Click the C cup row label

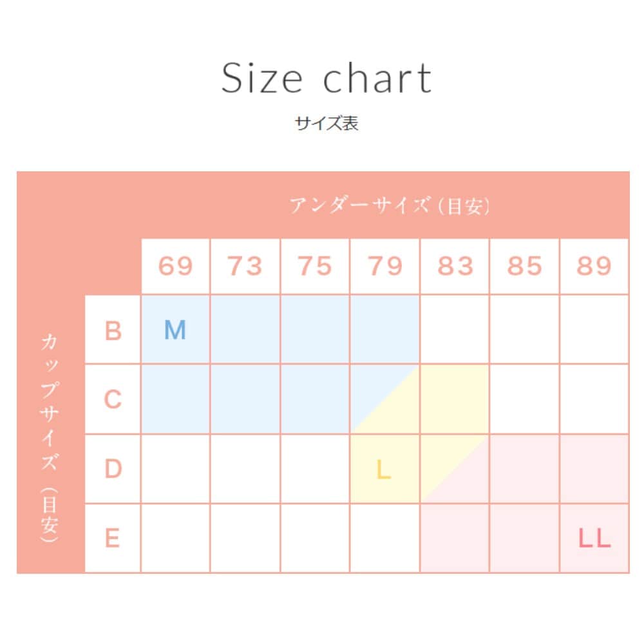point(113,399)
